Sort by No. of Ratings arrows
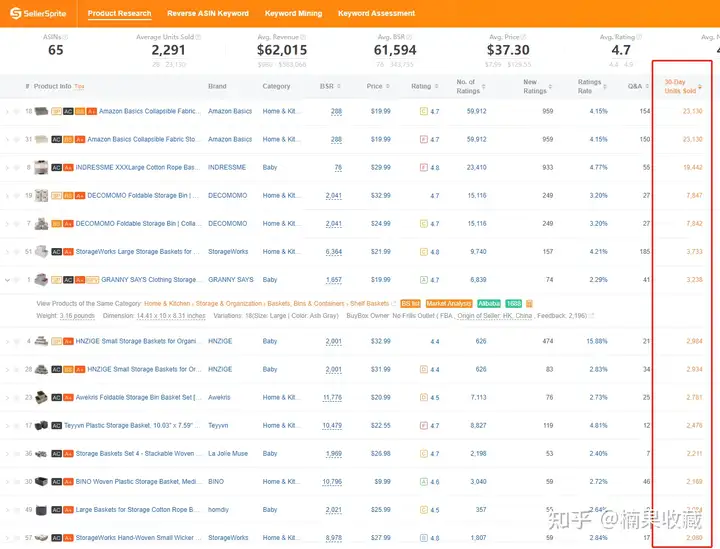The image size is (720, 549). pyautogui.click(x=484, y=86)
